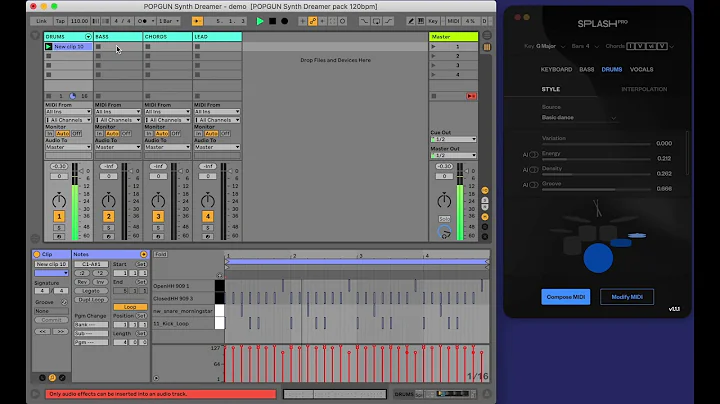
Task: Open CHORDS track Audio To Master dropdown
Action: click(167, 147)
